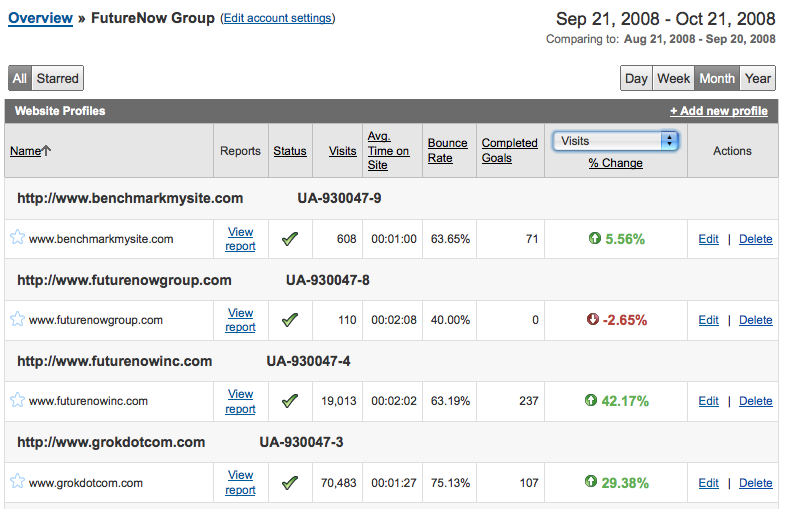Switch the profile filter to All
The image size is (791, 509).
pos(20,78)
